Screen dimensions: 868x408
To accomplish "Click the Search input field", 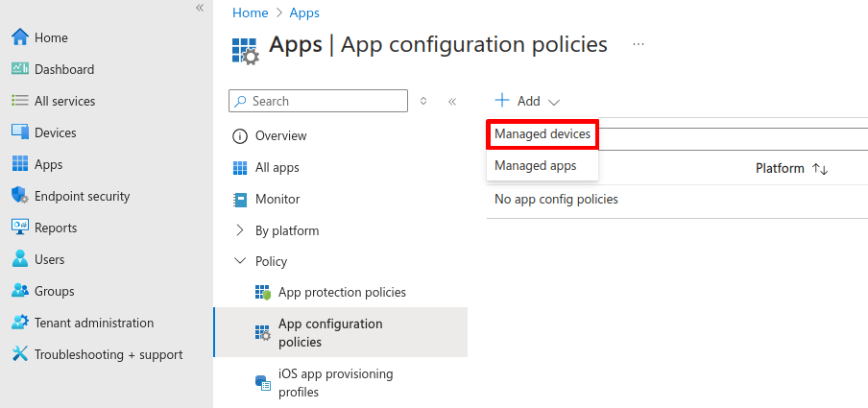I will tap(319, 101).
